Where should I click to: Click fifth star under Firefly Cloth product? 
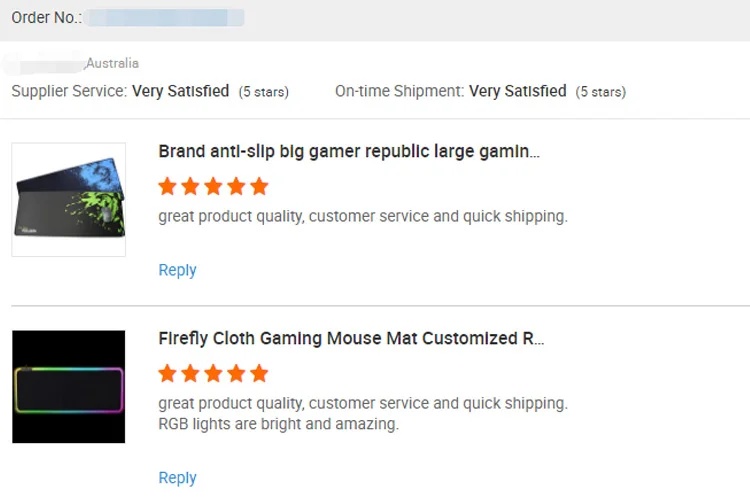259,374
